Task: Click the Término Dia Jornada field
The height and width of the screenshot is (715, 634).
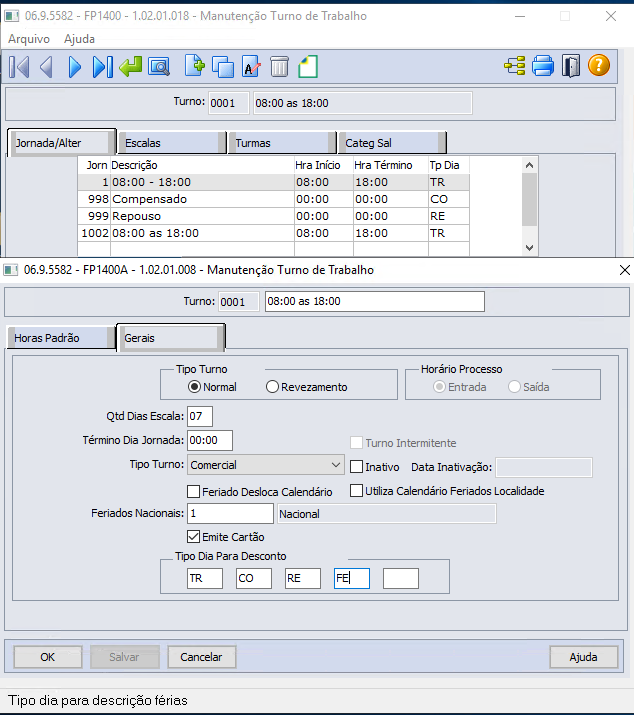Action: click(x=210, y=440)
